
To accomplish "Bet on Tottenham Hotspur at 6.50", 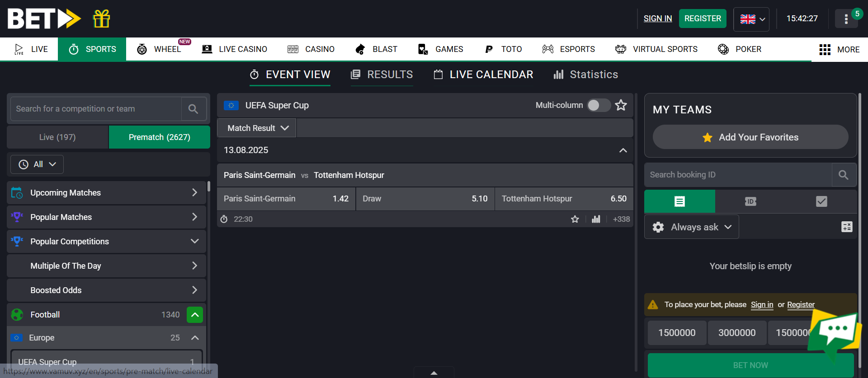I will (x=564, y=199).
